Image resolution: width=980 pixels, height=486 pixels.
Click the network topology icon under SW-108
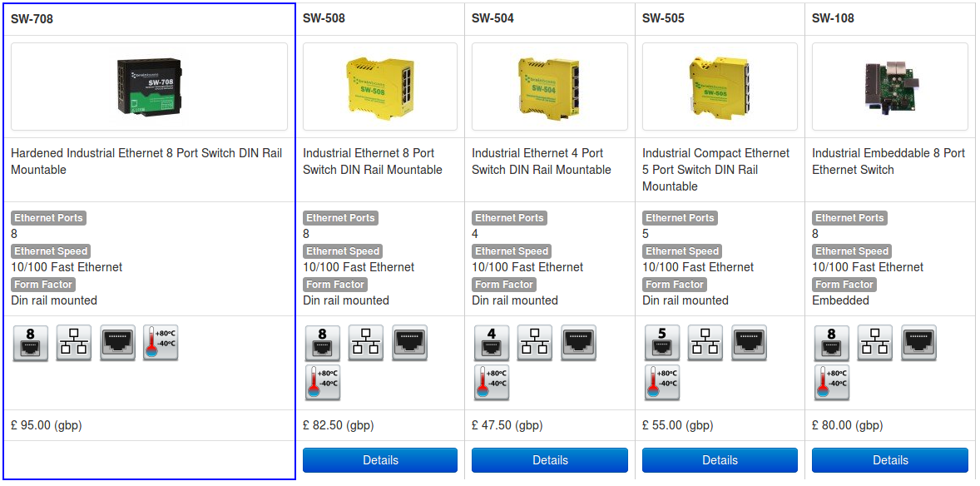coord(875,343)
